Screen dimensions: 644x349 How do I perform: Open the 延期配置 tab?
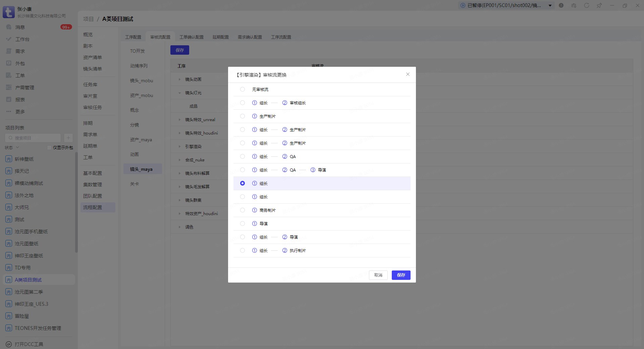(220, 37)
